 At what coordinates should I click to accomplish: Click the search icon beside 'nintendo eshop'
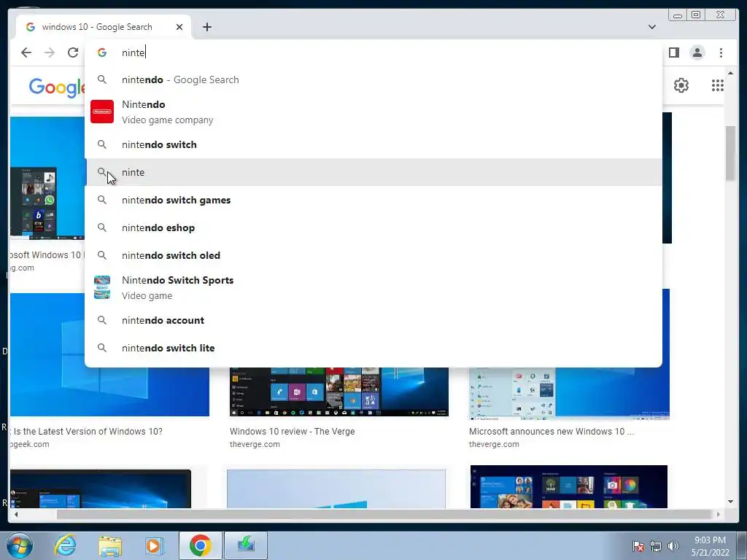102,227
